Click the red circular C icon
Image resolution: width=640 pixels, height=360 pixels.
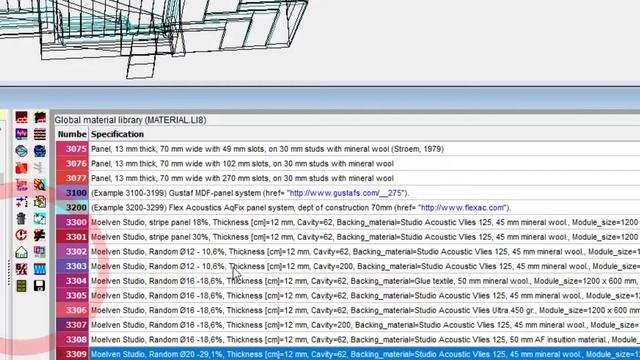[x=22, y=235]
